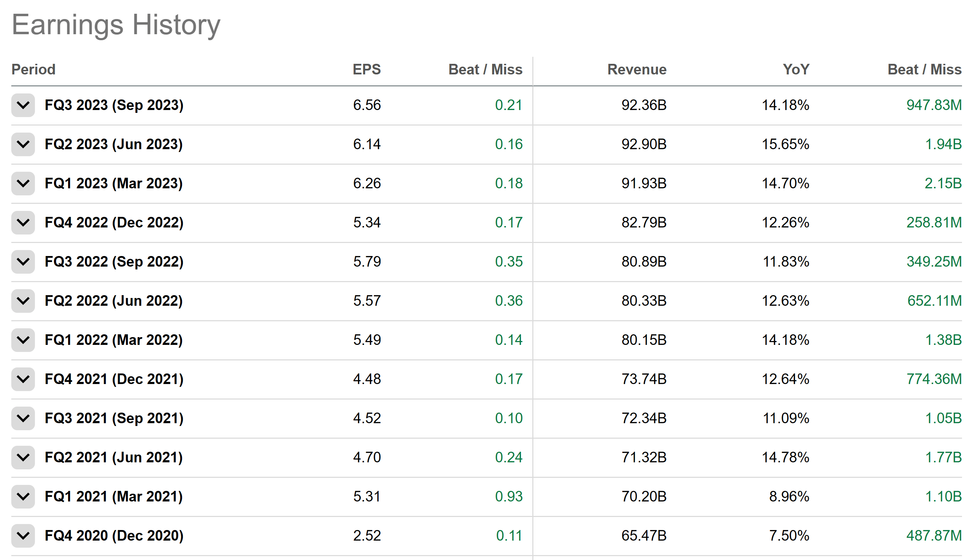Expand the FQ4 2021 (Dec 2021) row

(x=23, y=379)
